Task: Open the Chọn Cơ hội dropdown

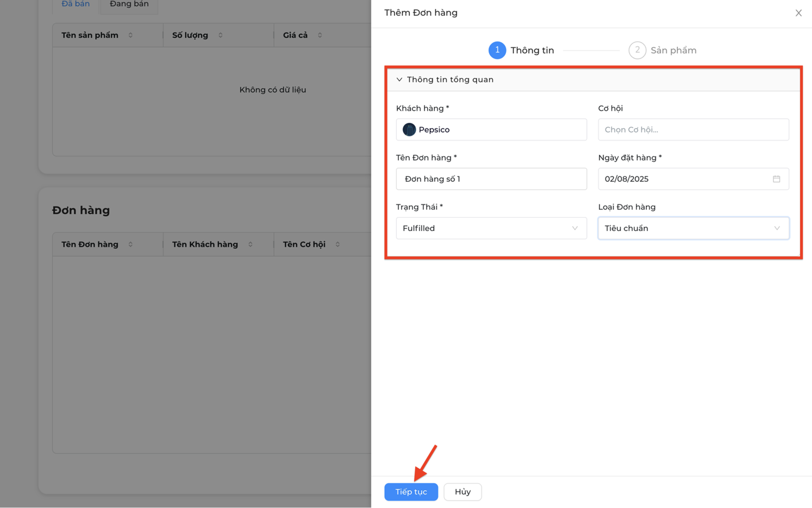Action: pos(693,129)
